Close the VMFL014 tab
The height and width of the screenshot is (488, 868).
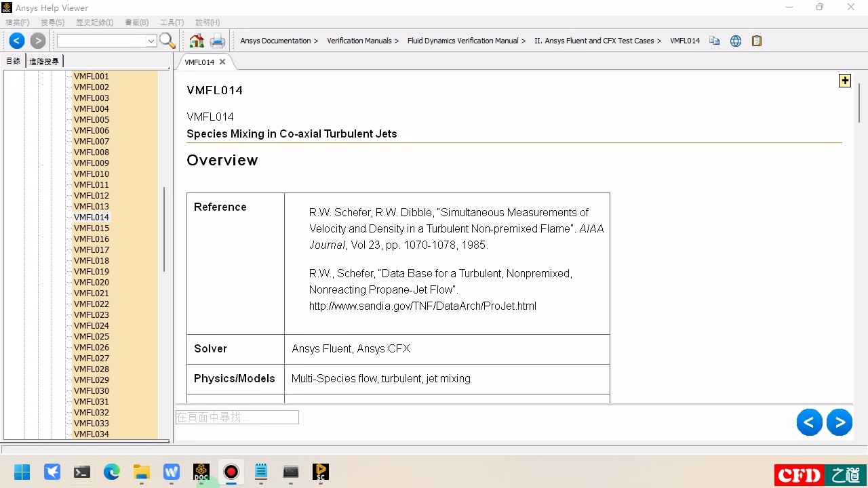(222, 62)
